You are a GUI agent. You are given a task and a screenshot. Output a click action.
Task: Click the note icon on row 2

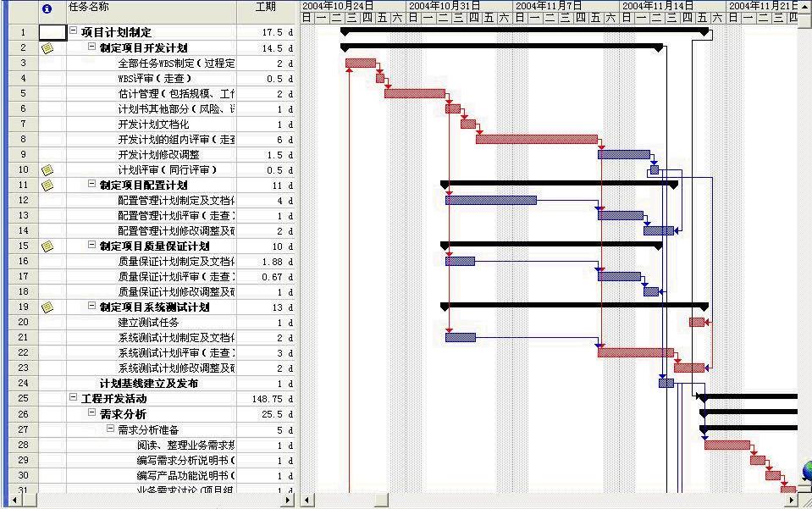point(47,48)
